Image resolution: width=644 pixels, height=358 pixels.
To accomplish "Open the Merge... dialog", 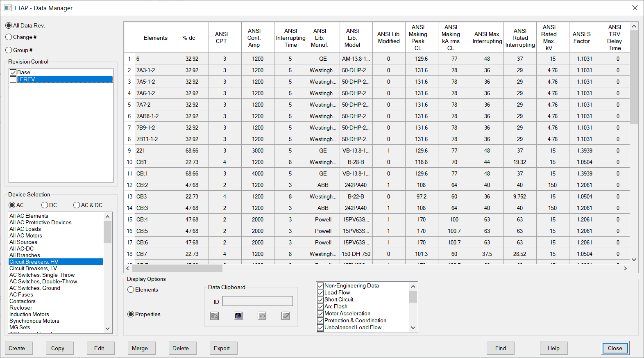I will click(x=141, y=348).
